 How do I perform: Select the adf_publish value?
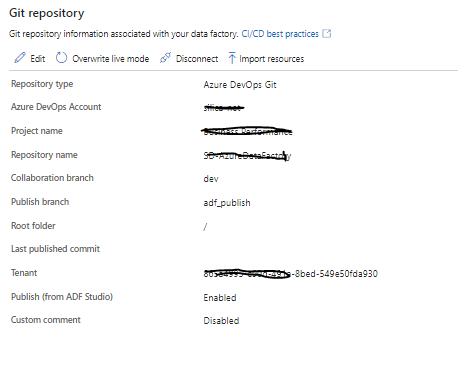[227, 203]
